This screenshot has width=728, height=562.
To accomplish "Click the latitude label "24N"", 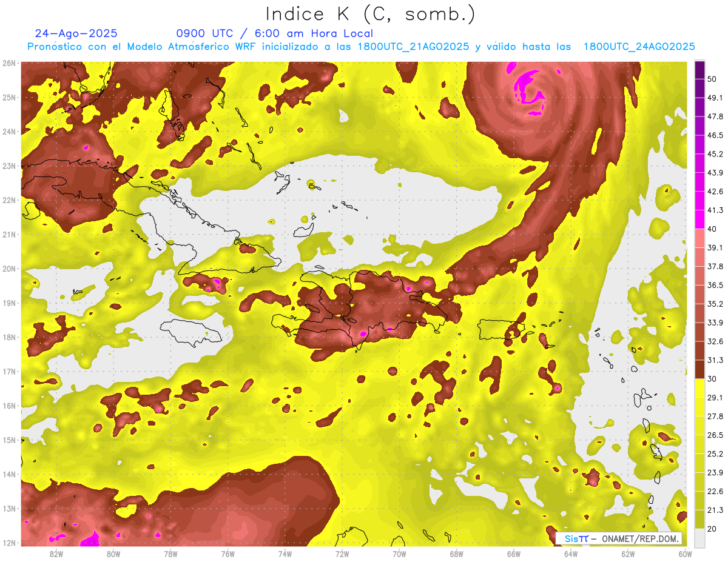I will (x=8, y=132).
